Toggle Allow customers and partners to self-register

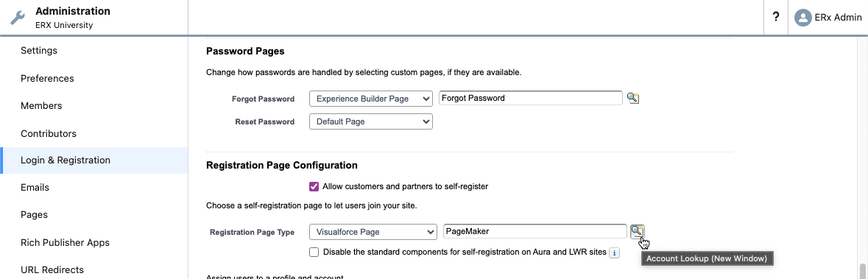point(314,186)
